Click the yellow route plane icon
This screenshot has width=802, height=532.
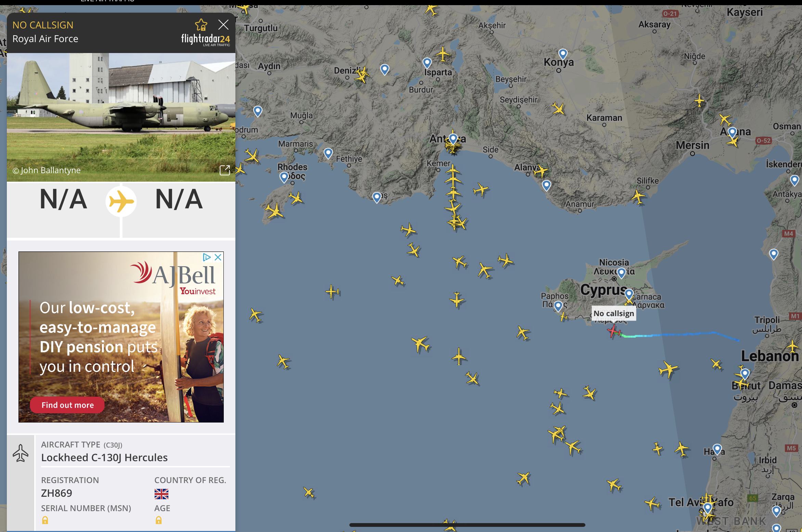[121, 201]
